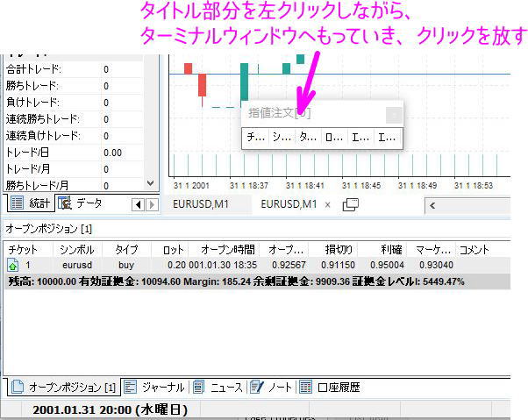The image size is (528, 420).
Task: Click the buy position ticket icon
Action: point(13,265)
